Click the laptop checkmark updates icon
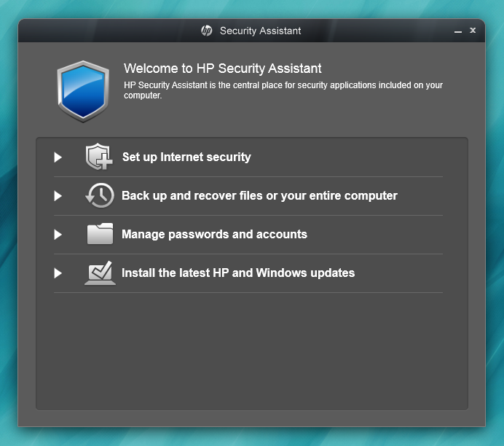 pyautogui.click(x=100, y=273)
